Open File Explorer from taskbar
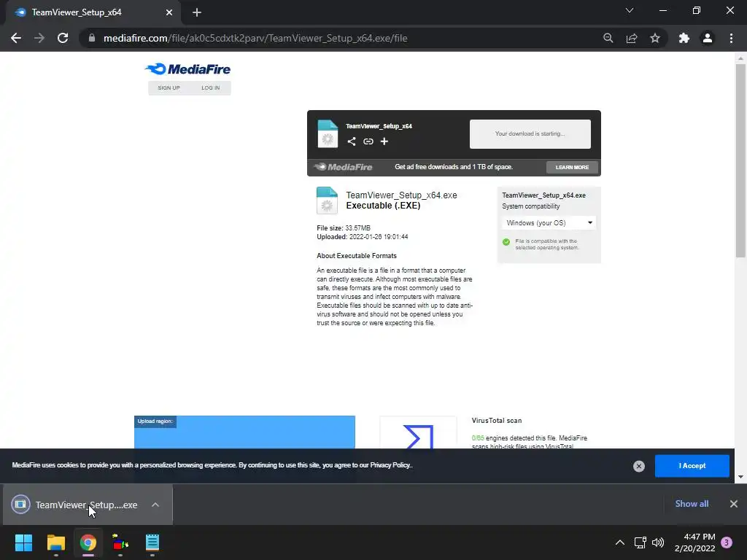The width and height of the screenshot is (747, 560). click(x=55, y=542)
